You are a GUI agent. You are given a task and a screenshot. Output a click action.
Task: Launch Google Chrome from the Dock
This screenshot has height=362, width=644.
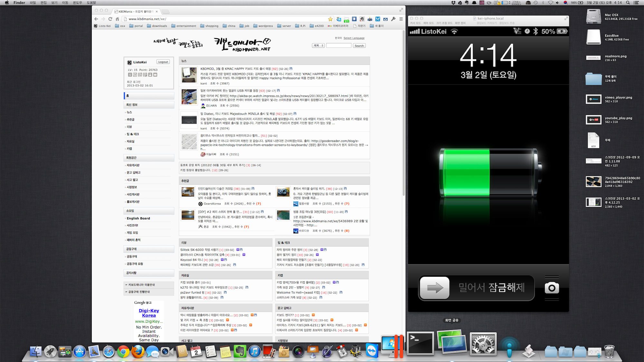[x=123, y=351]
